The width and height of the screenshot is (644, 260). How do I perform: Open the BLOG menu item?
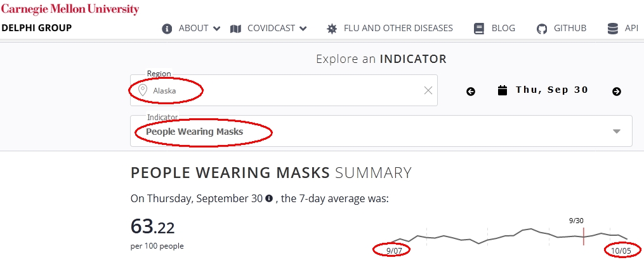tap(503, 29)
